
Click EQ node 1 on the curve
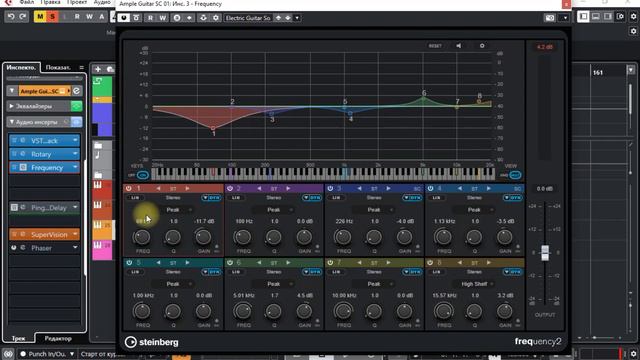[x=213, y=128]
